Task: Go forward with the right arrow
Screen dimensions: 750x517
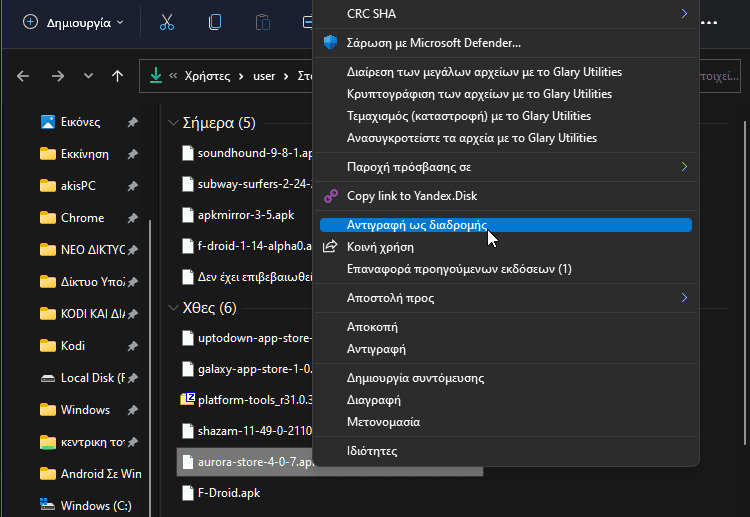Action: coord(58,76)
